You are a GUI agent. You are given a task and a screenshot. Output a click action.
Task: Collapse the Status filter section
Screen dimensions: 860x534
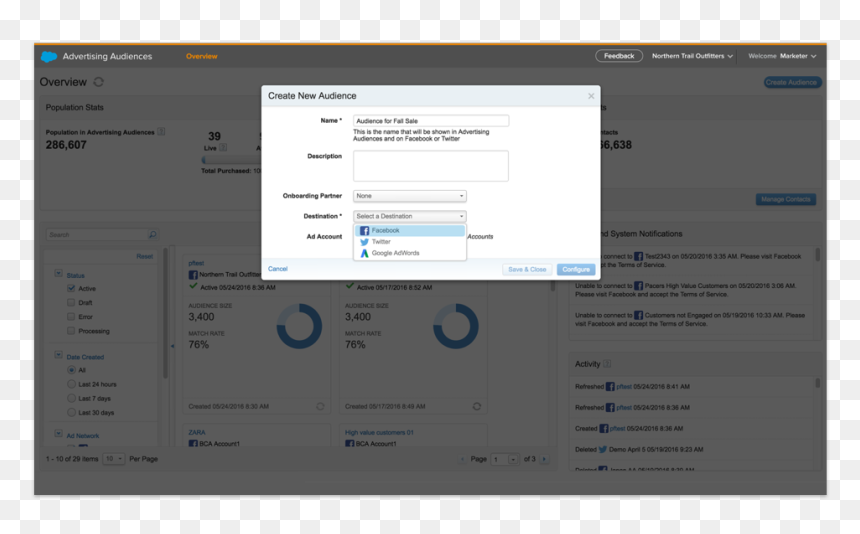(59, 273)
